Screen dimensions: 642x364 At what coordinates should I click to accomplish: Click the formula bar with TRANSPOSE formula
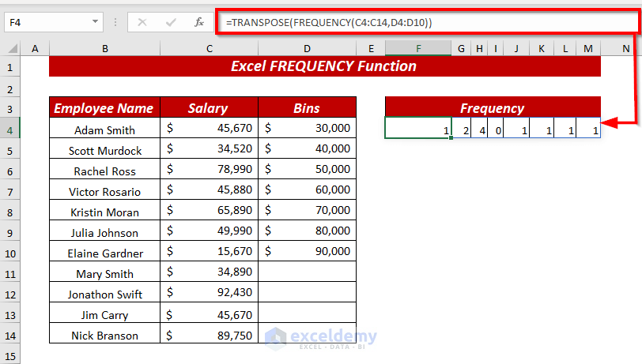click(x=428, y=22)
